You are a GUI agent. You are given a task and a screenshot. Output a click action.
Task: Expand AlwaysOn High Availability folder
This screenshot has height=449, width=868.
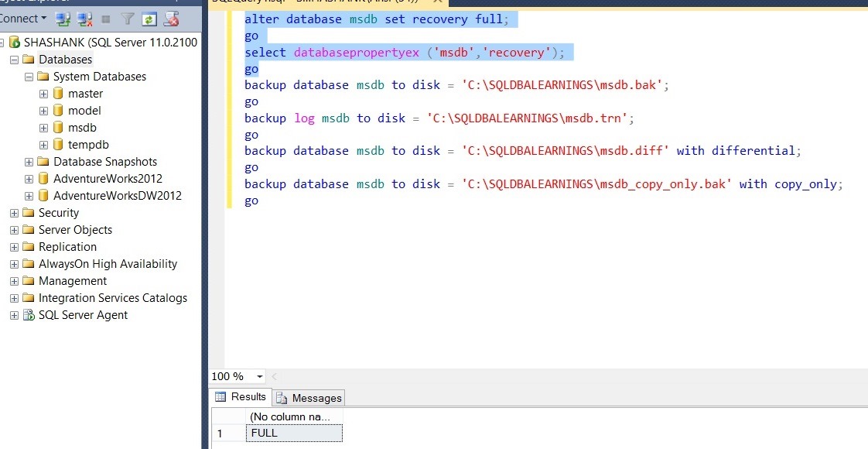tap(15, 265)
